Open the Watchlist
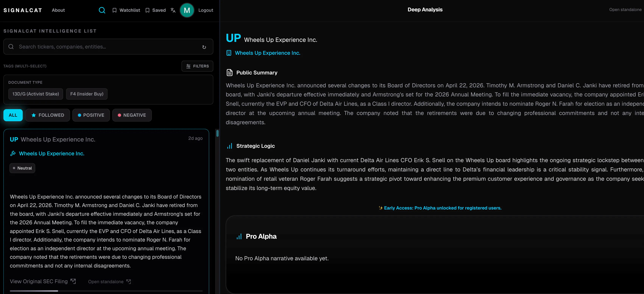The image size is (644, 294). (x=126, y=10)
